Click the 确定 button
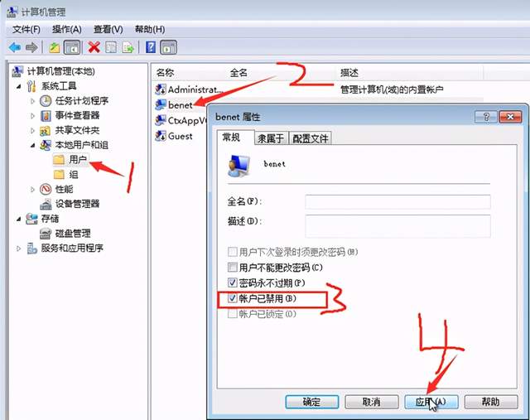The image size is (530, 420). click(311, 402)
